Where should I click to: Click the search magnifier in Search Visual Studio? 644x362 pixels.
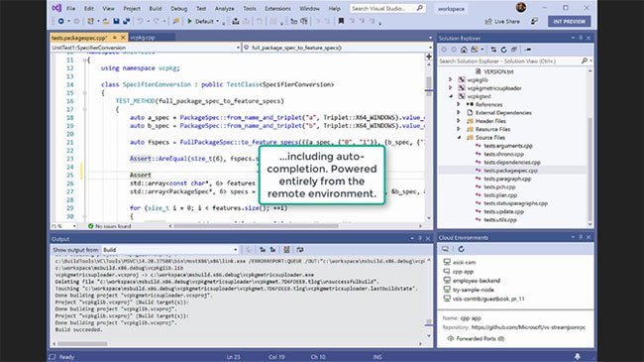[419, 8]
